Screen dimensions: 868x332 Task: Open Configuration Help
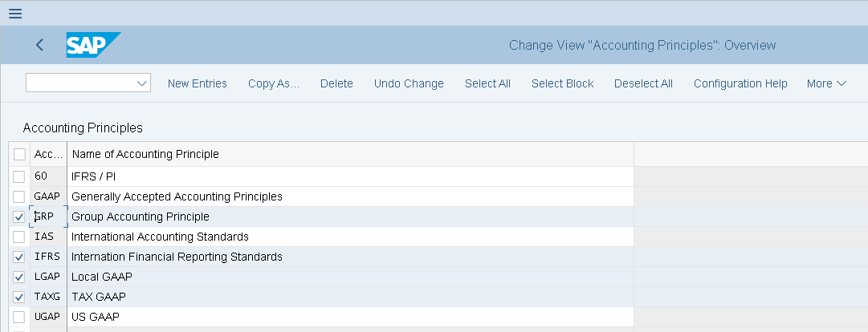[740, 83]
